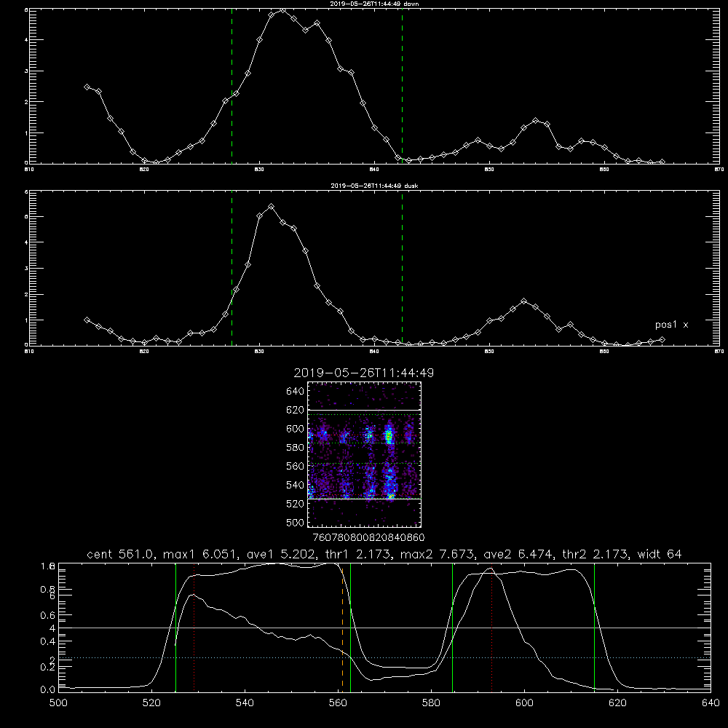Select the last diamond data point in dusk curve
The width and height of the screenshot is (728, 728).
click(662, 340)
